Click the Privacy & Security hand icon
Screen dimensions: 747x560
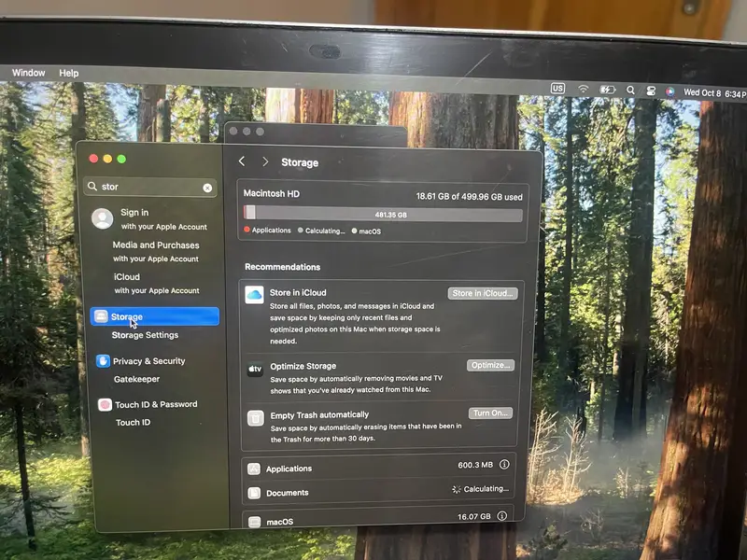pyautogui.click(x=103, y=361)
